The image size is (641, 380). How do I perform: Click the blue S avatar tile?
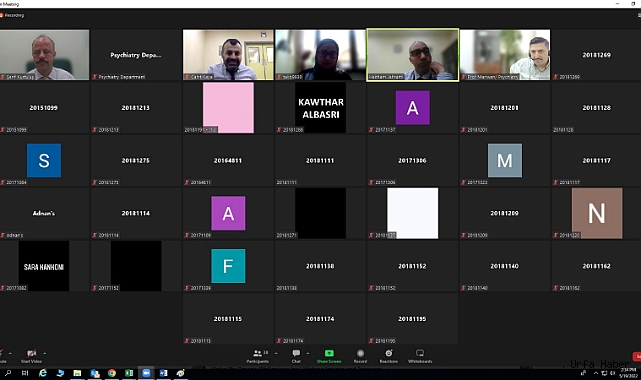[44, 160]
